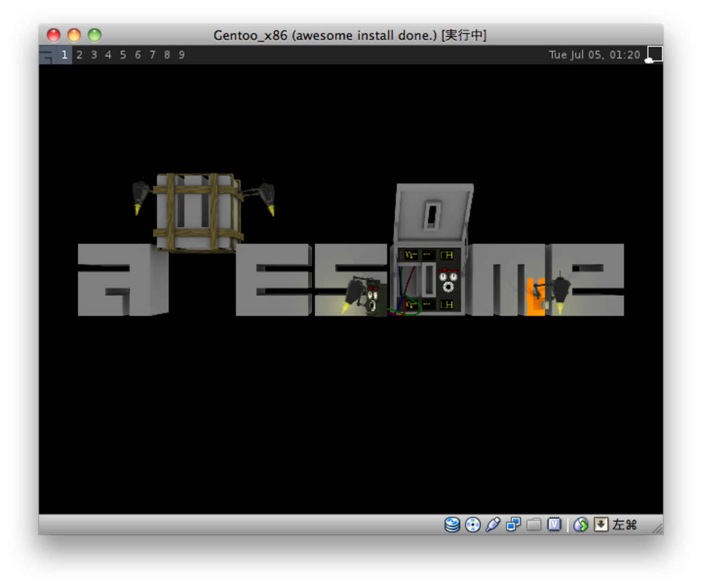Switch to awesome tag 4
The image size is (702, 588).
coord(109,55)
